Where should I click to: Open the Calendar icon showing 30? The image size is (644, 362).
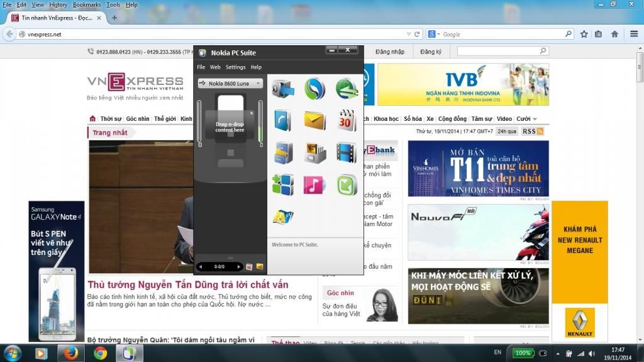(x=347, y=120)
